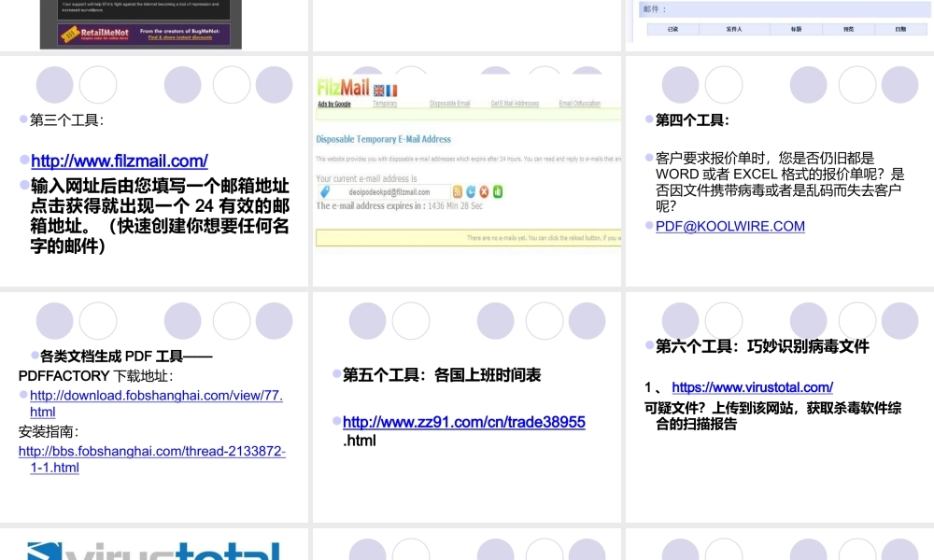Click the virustotal logo at the bottom
The height and width of the screenshot is (560, 934).
(154, 551)
